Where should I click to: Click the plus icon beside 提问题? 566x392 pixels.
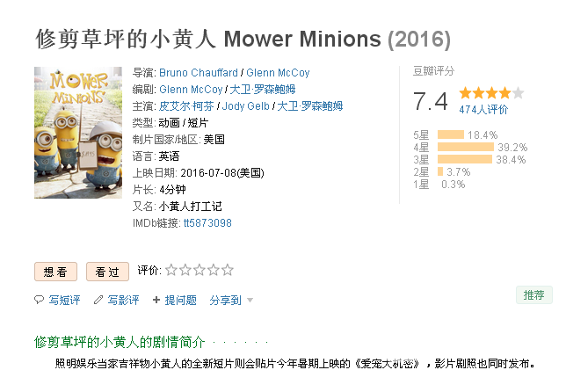pos(156,300)
